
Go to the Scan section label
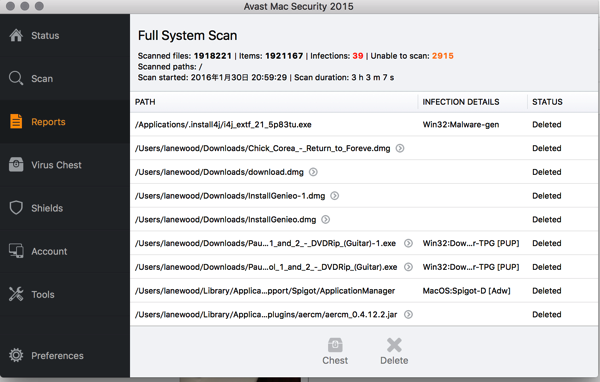[x=42, y=79]
